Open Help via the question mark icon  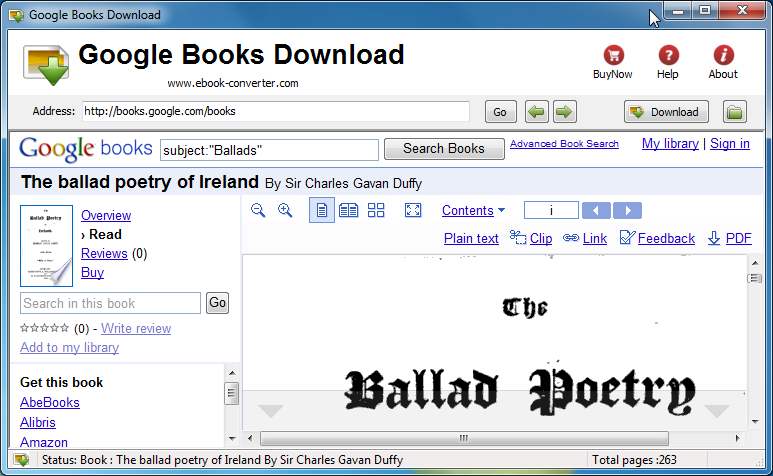click(668, 55)
